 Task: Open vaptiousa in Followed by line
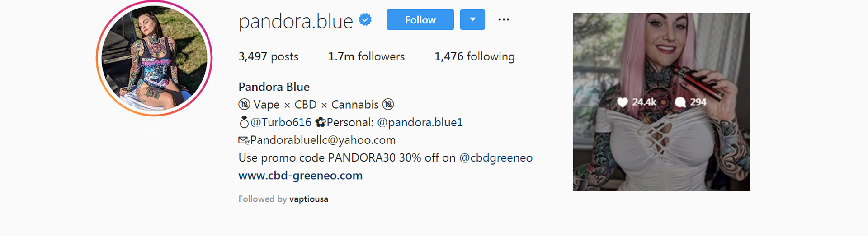[309, 199]
